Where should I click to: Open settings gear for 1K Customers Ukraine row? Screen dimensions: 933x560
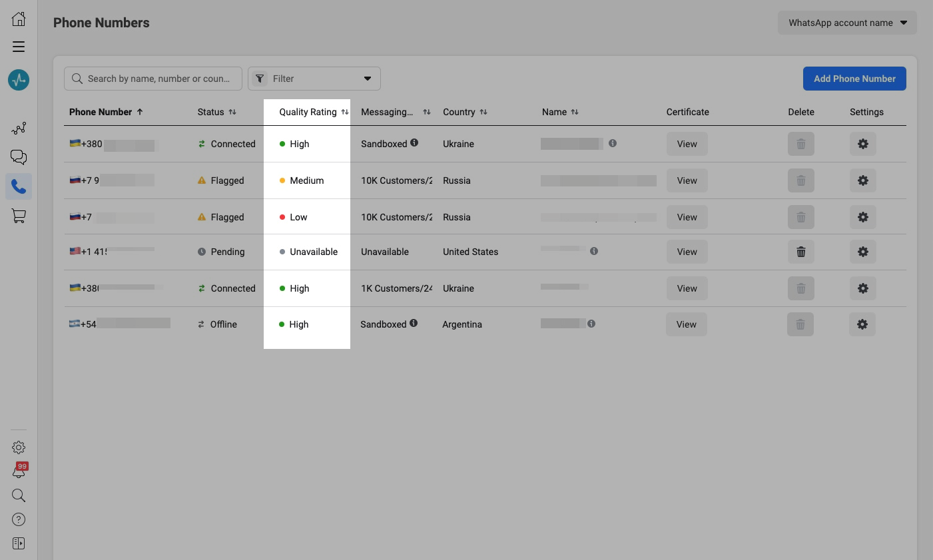click(863, 288)
